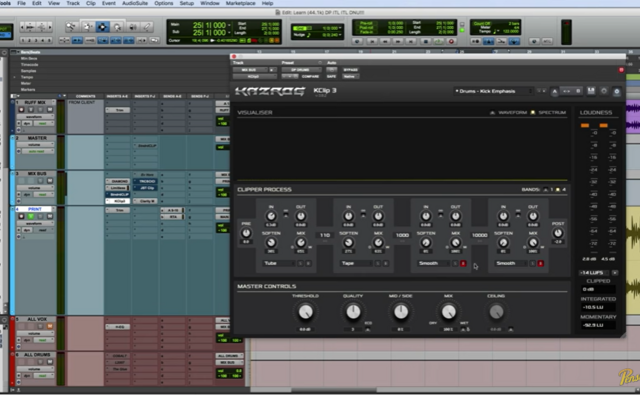640x396 pixels.
Task: Click the master THRESHOLD knob
Action: point(305,312)
